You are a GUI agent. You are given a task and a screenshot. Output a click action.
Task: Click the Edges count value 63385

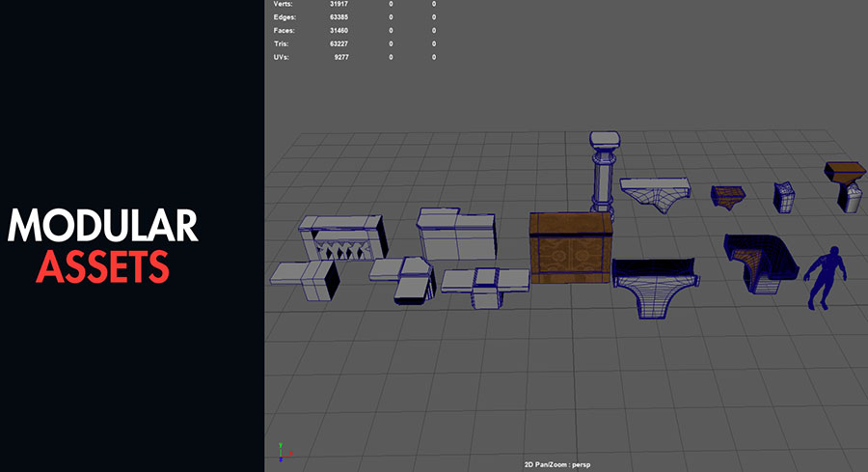[339, 17]
